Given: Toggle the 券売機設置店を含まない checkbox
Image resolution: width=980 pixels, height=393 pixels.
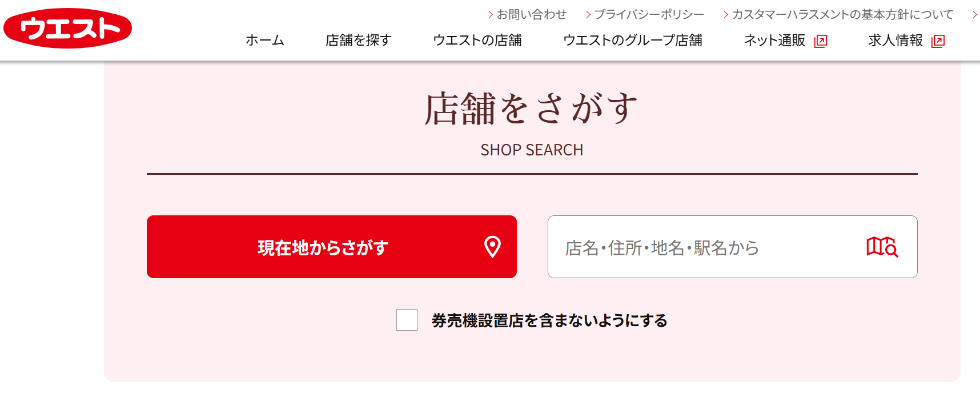Looking at the screenshot, I should coord(407,320).
